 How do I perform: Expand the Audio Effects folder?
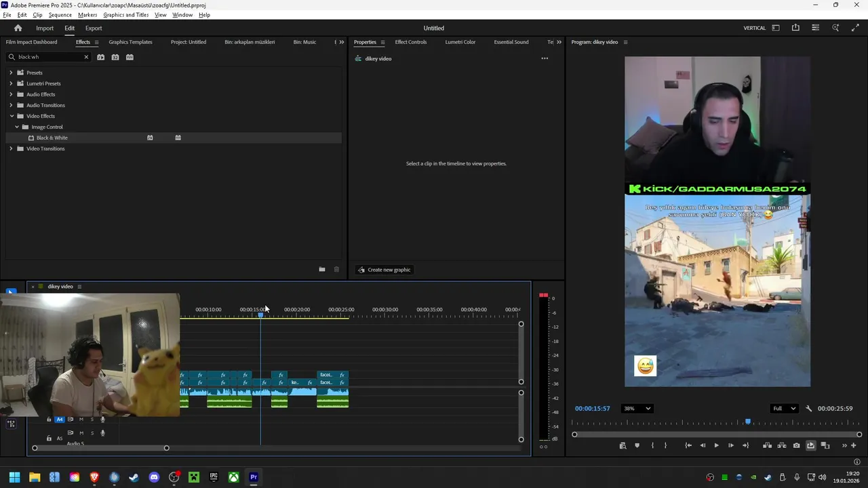pyautogui.click(x=11, y=94)
